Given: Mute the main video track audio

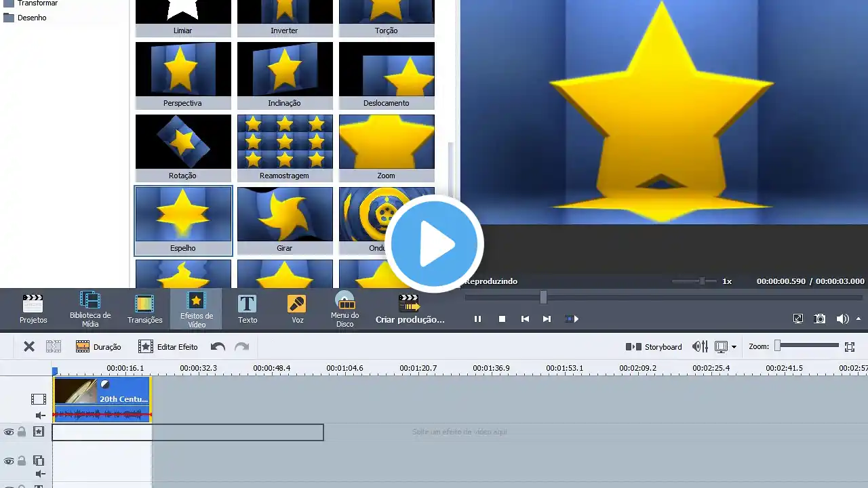Looking at the screenshot, I should (40, 415).
